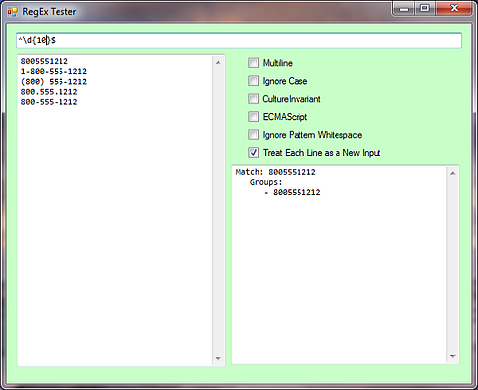Select the line 8005551212 in input box

coord(44,61)
